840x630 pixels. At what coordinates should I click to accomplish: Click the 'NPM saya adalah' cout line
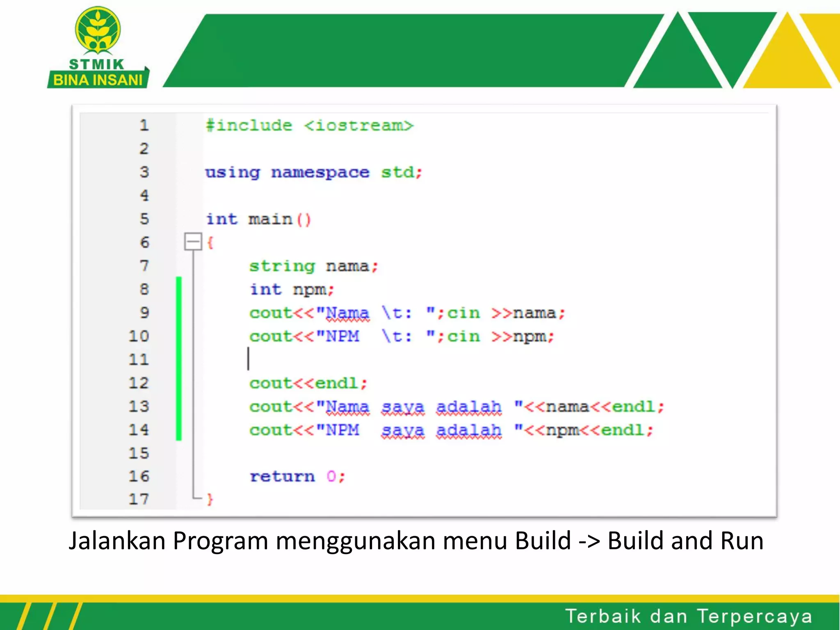tap(451, 430)
